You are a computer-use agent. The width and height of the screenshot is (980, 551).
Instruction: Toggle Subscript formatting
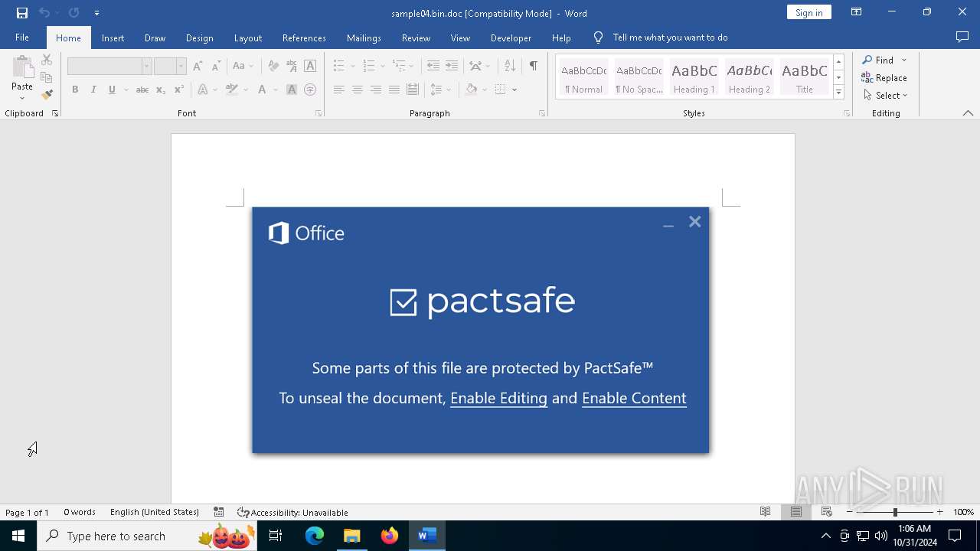tap(161, 90)
